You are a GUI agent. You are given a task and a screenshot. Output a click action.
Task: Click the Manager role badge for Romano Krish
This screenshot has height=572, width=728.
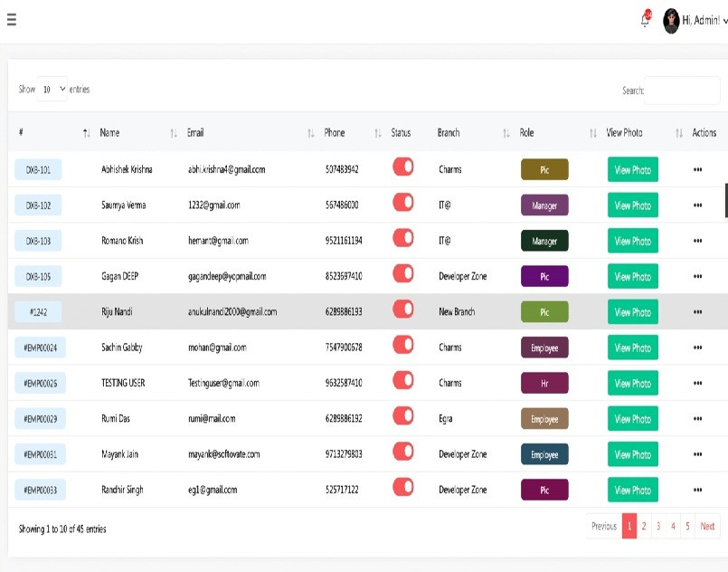tap(544, 241)
